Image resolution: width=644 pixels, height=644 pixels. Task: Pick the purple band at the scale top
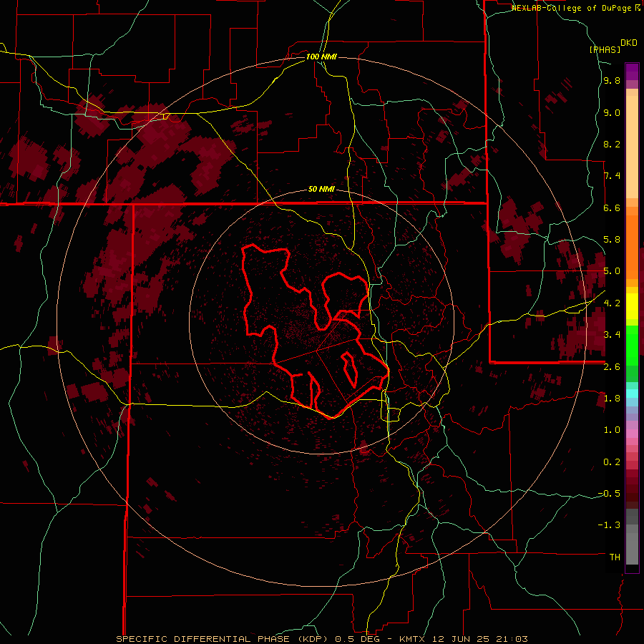tap(632, 72)
